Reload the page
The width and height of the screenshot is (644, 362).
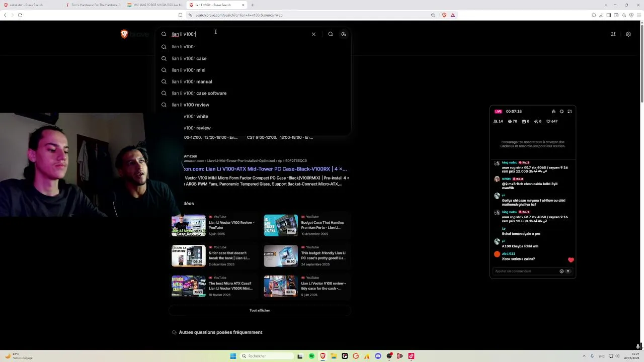pos(20,15)
